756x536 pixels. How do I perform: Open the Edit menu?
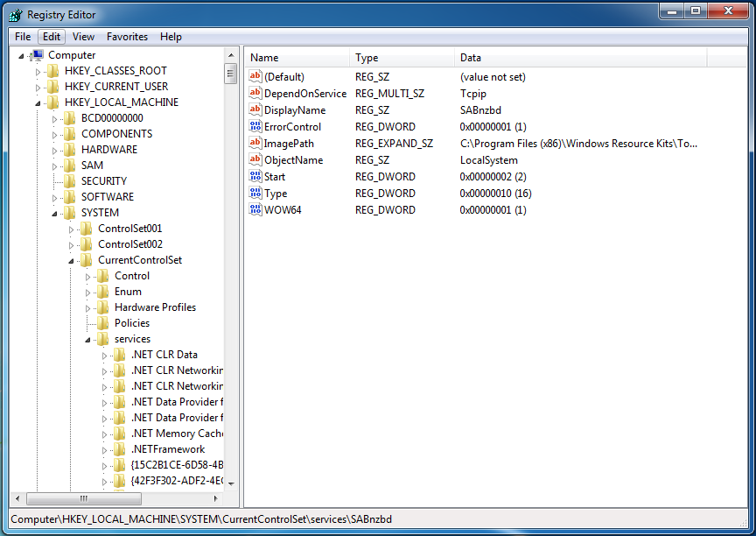click(x=52, y=37)
